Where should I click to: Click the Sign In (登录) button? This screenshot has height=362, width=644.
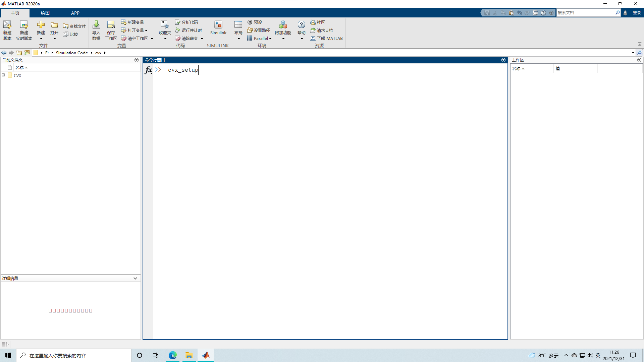(637, 13)
